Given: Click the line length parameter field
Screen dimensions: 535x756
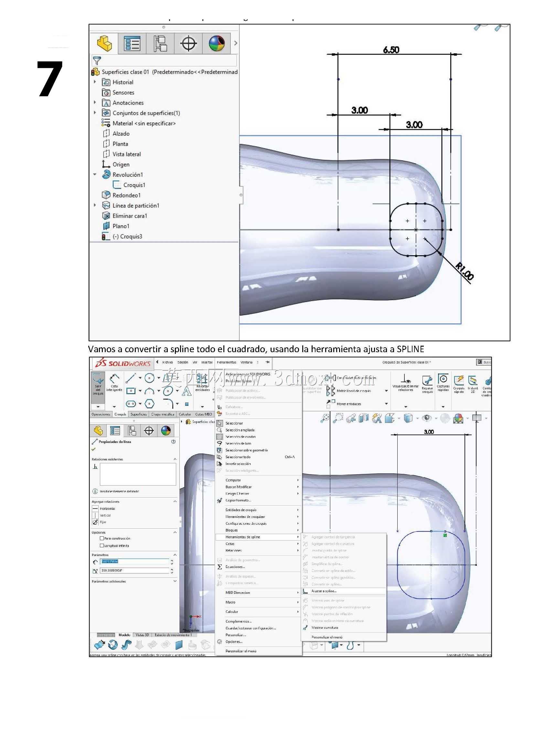Looking at the screenshot, I should point(135,562).
